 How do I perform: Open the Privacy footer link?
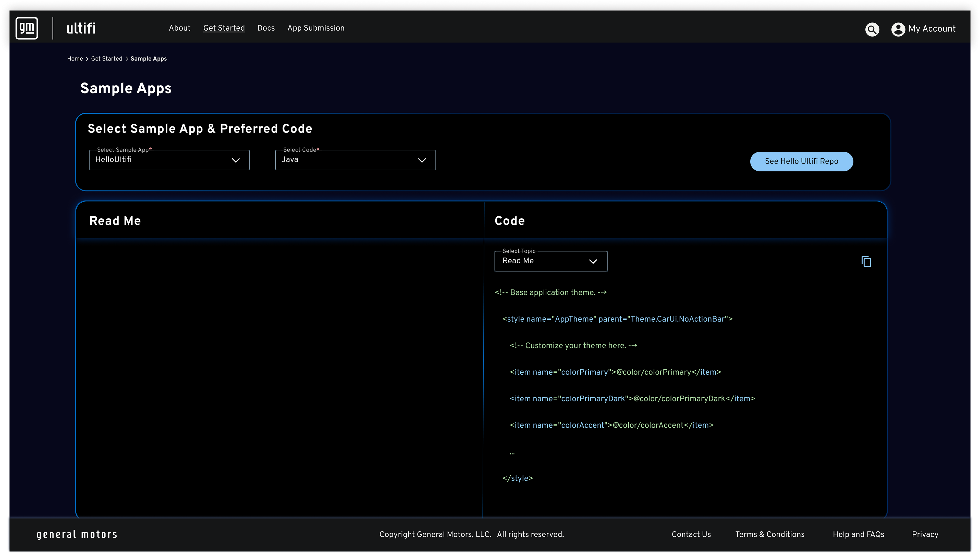tap(925, 535)
